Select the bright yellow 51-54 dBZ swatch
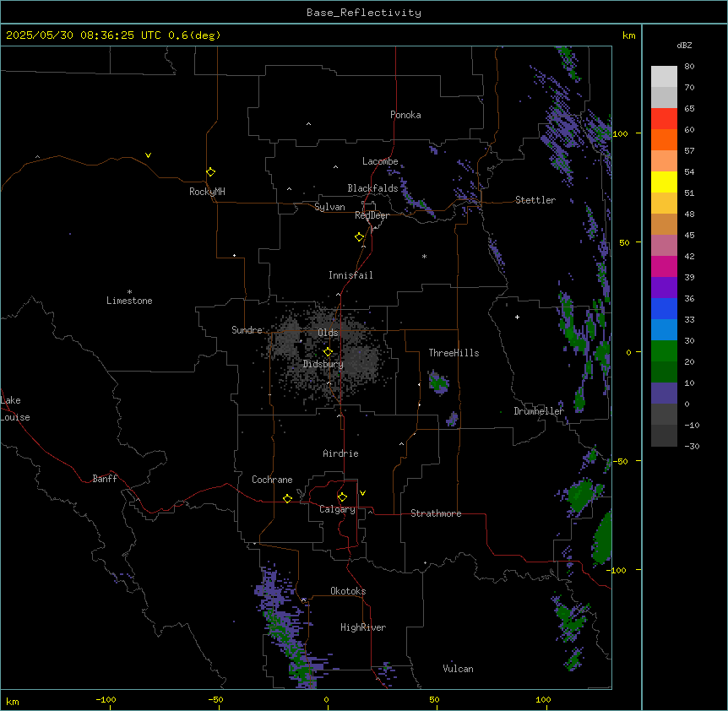 point(664,182)
